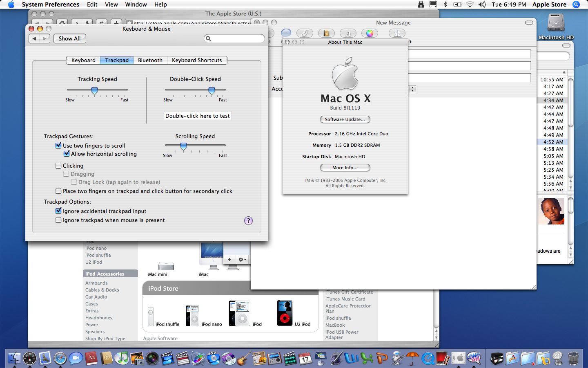
Task: Enable two-finger secondary click checkbox
Action: pos(58,191)
